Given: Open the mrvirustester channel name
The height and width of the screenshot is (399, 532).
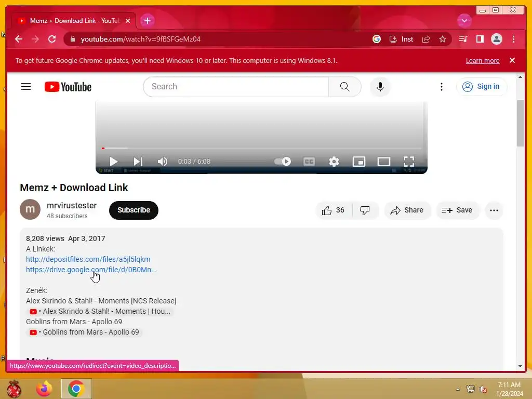Looking at the screenshot, I should click(72, 205).
